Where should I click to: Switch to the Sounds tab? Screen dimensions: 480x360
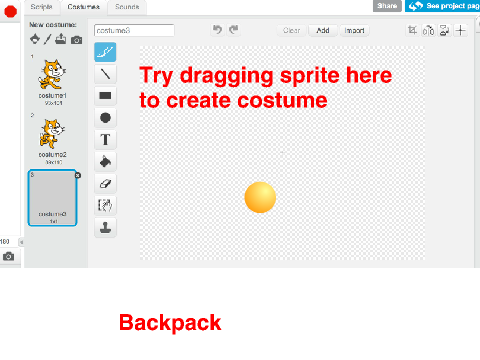point(127,7)
